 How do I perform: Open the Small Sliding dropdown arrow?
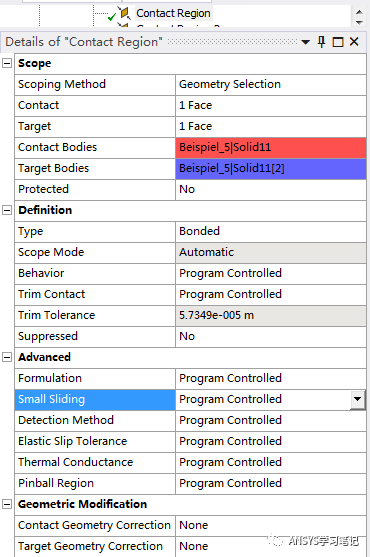pyautogui.click(x=358, y=399)
